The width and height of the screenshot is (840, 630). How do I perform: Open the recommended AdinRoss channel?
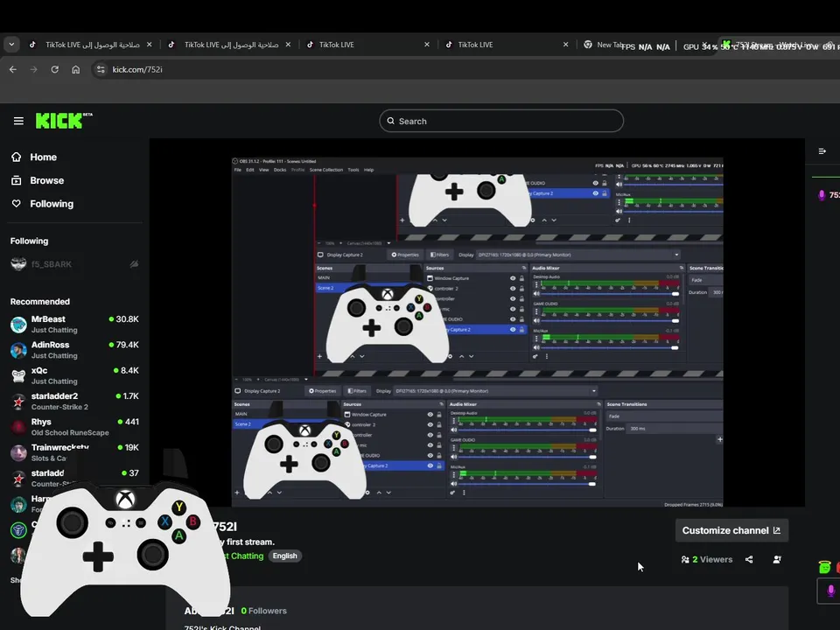click(74, 350)
